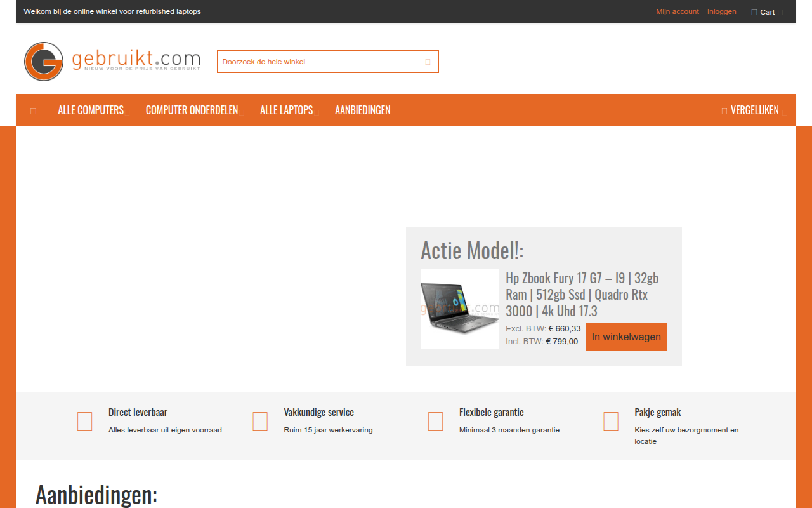Open the home icon in orange navigation bar
Image resolution: width=812 pixels, height=508 pixels.
pyautogui.click(x=33, y=110)
